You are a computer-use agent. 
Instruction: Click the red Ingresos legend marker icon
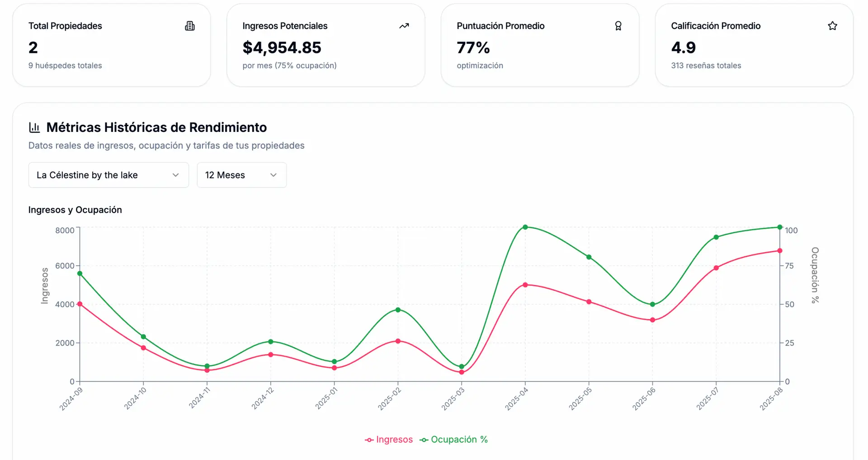point(369,440)
